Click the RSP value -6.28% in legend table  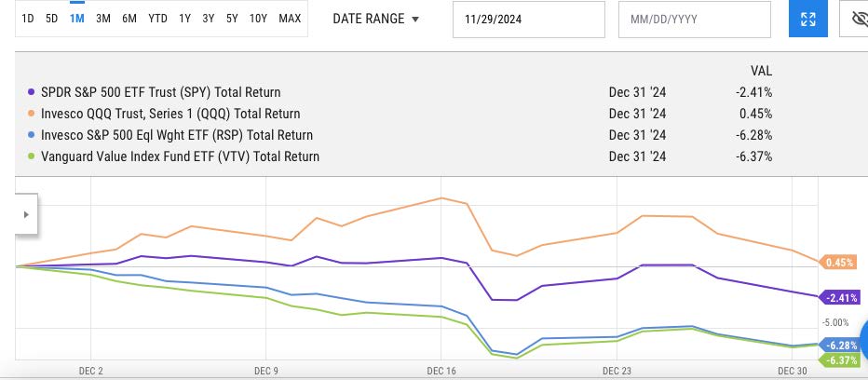coord(754,135)
